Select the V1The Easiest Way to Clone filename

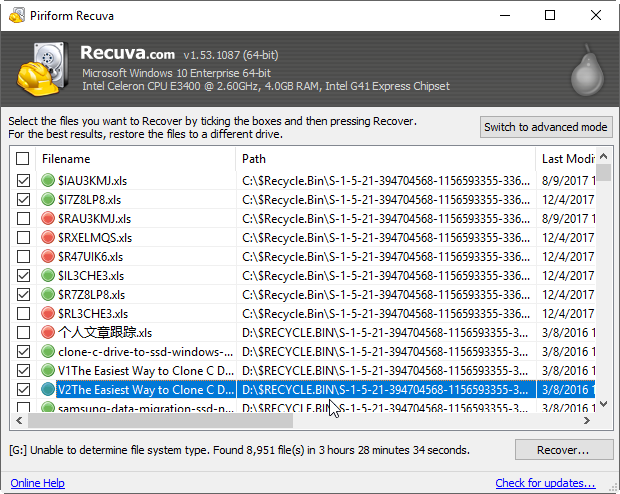coord(146,371)
